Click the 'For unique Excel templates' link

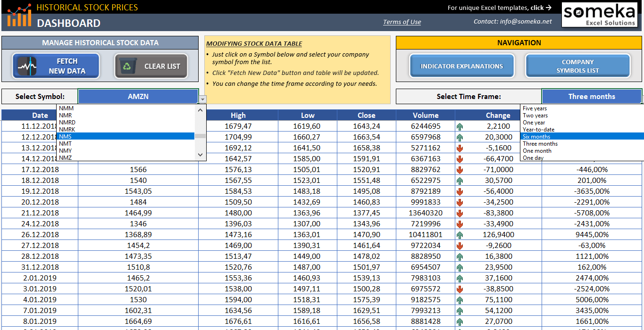500,7
